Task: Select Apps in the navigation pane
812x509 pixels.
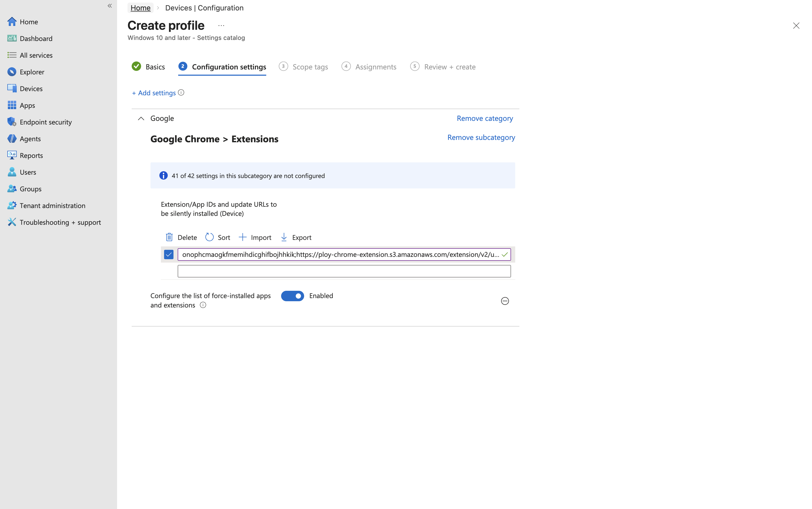Action: point(27,105)
